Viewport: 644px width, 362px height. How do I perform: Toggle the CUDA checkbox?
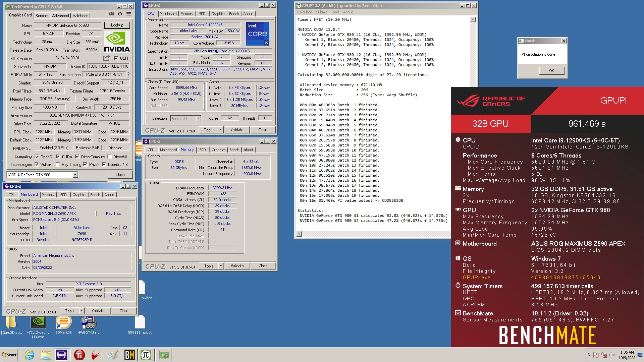click(58, 157)
